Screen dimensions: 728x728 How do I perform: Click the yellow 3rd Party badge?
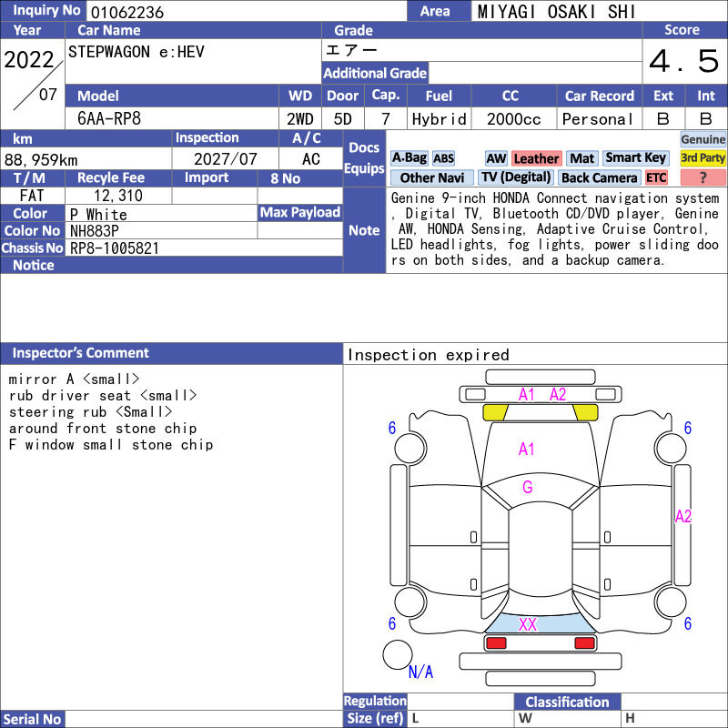703,158
